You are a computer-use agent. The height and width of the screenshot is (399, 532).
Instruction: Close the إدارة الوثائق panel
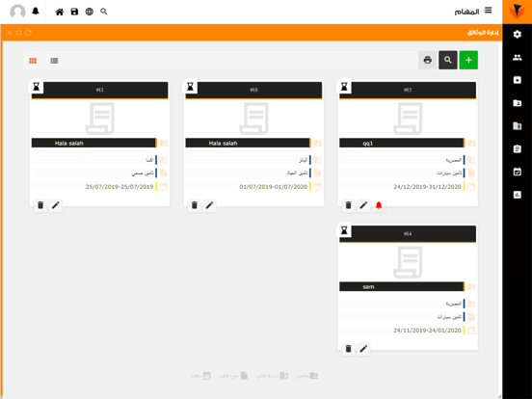point(10,33)
